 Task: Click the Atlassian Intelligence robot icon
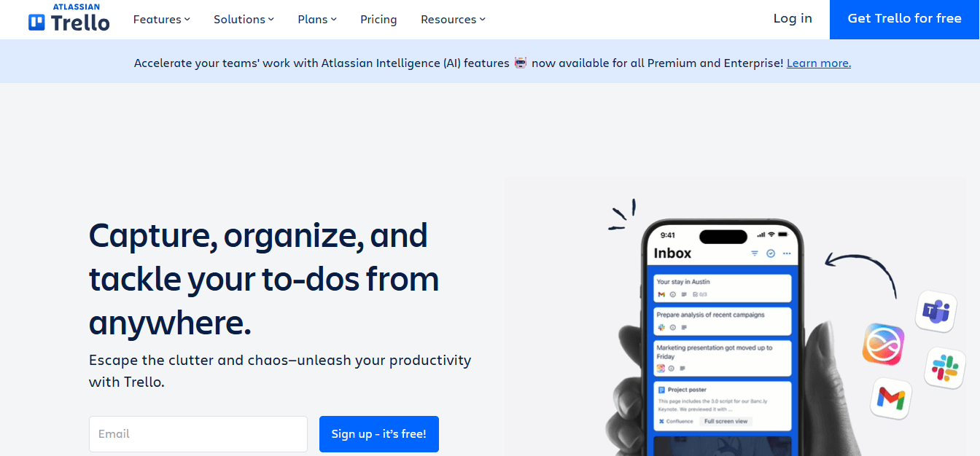click(520, 63)
